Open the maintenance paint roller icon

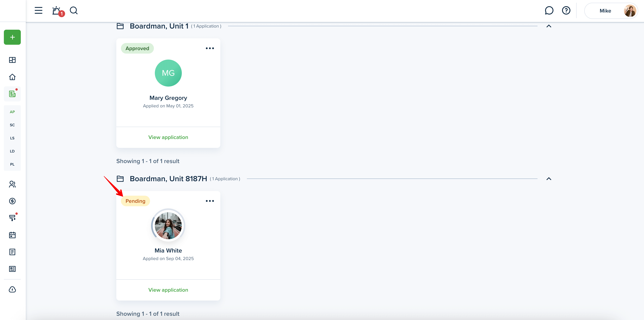(x=12, y=218)
